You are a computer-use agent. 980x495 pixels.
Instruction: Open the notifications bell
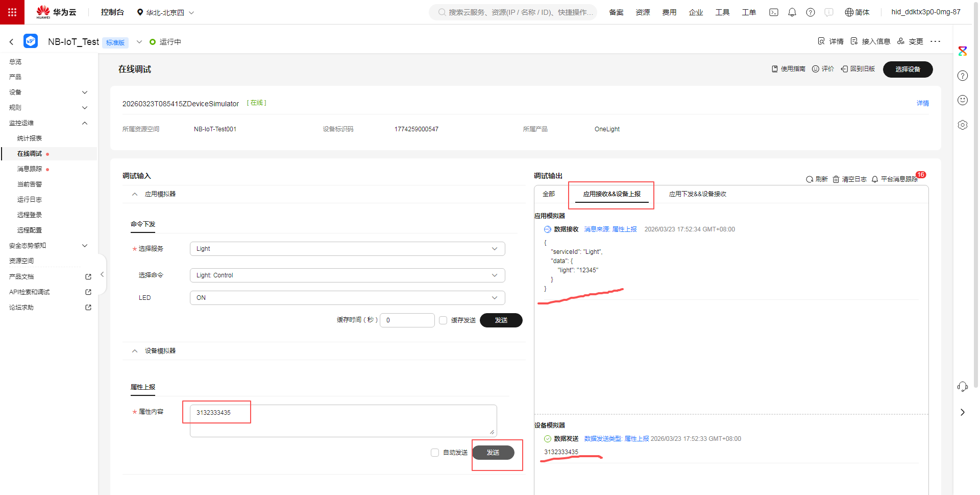pyautogui.click(x=792, y=12)
